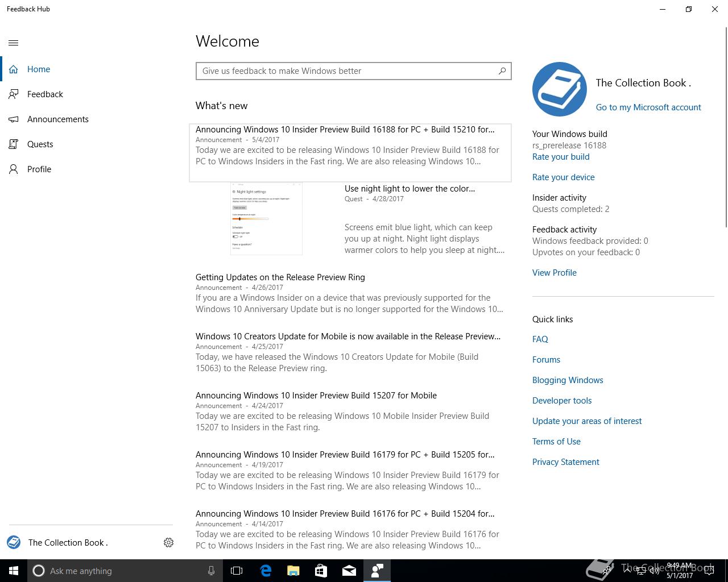Click the Rate your build link

pyautogui.click(x=561, y=157)
